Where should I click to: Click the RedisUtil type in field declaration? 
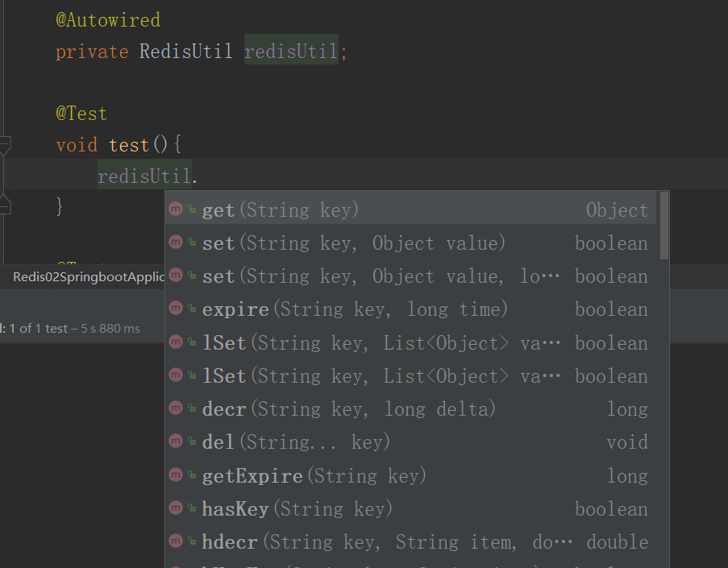(x=186, y=52)
